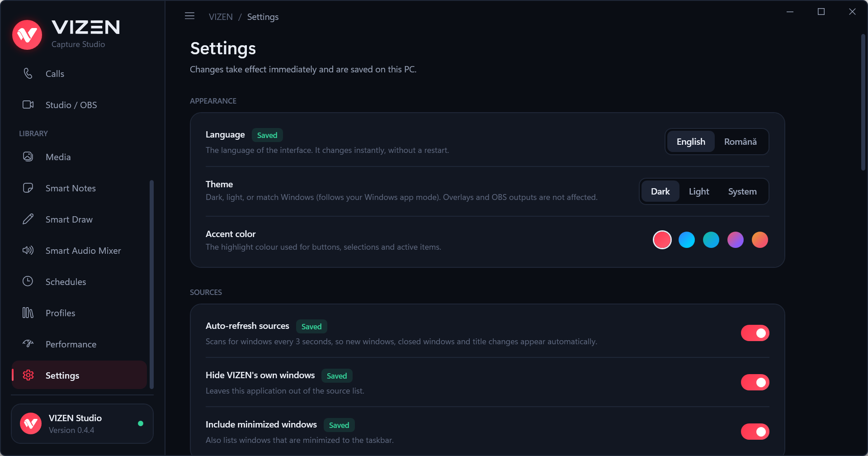Click the settings page vertical scrollbar
868x456 pixels.
click(x=863, y=102)
